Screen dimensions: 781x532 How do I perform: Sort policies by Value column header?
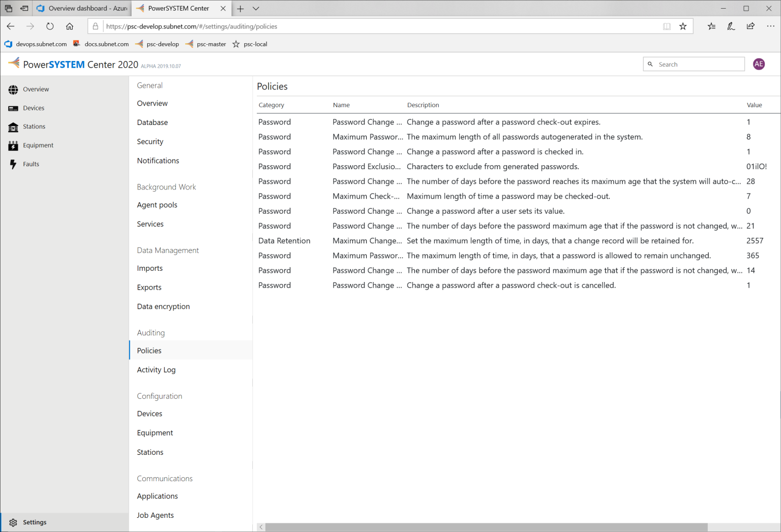(754, 105)
